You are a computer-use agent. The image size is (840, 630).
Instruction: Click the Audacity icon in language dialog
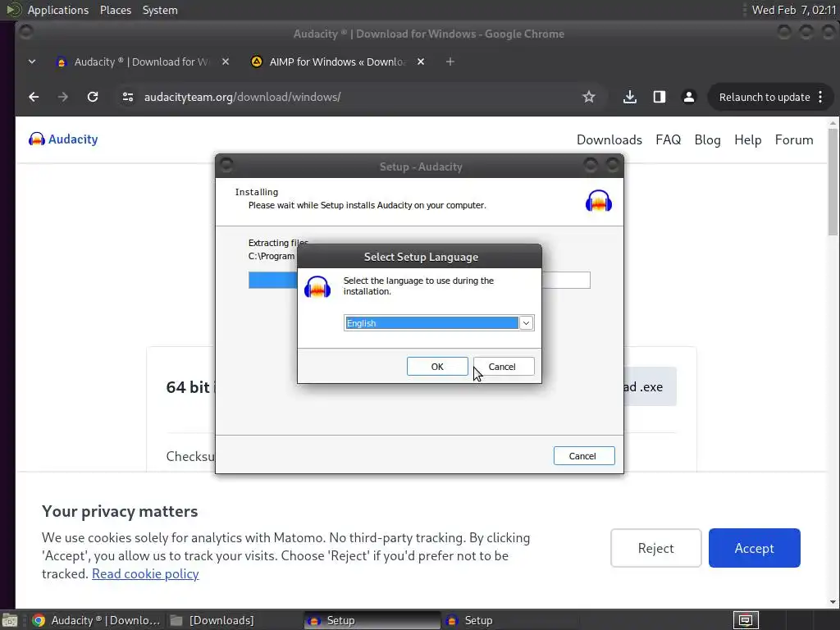click(x=317, y=286)
